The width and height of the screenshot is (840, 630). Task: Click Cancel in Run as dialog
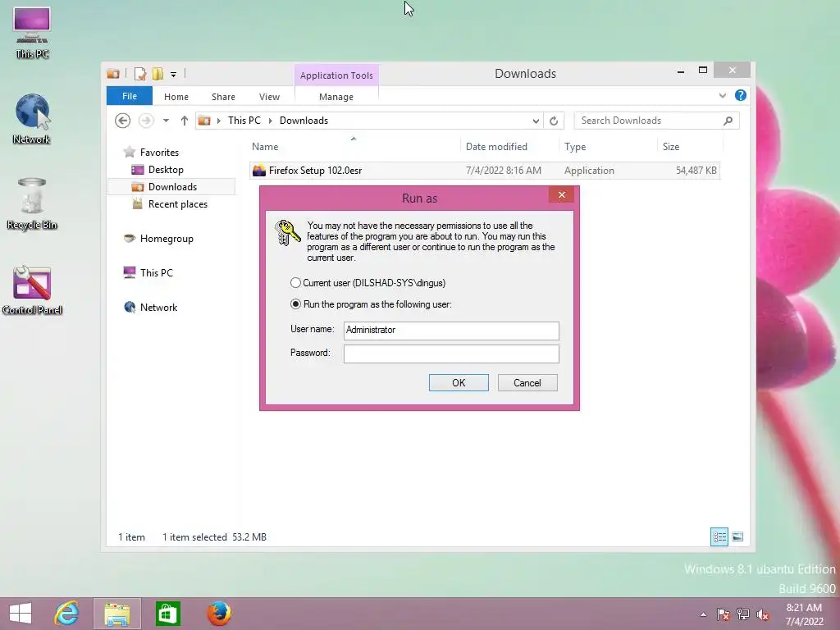(x=527, y=382)
